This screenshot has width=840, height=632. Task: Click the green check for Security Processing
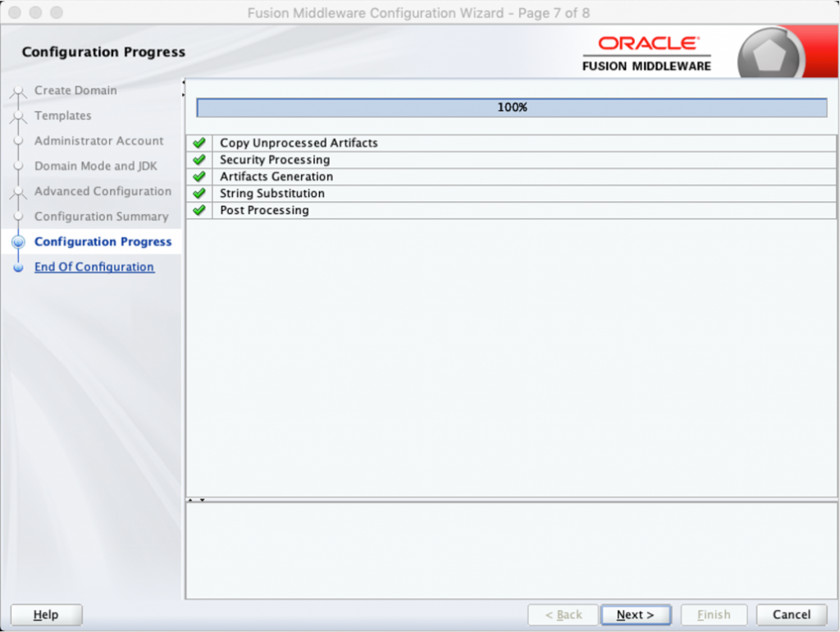coord(199,160)
